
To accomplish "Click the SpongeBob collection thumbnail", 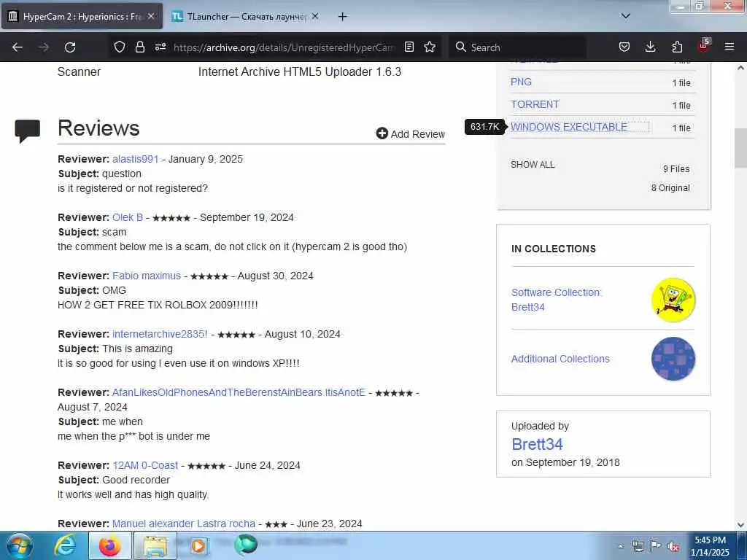I will tap(673, 300).
